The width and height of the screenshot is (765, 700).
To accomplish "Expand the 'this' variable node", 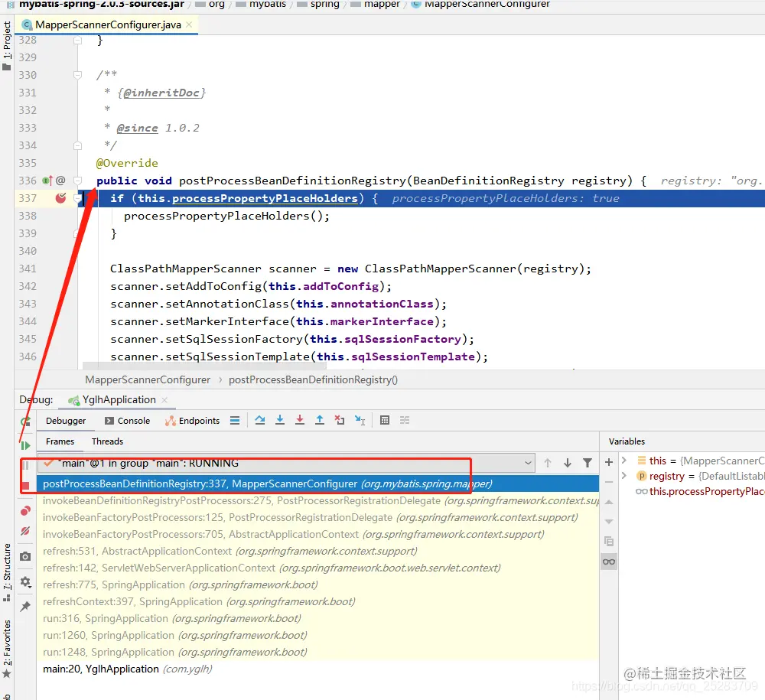I will (x=624, y=460).
